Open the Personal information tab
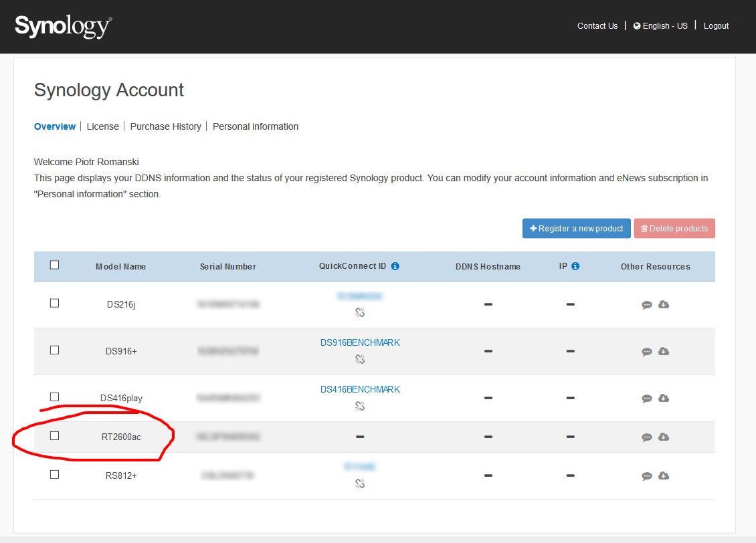This screenshot has height=543, width=756. pos(256,126)
